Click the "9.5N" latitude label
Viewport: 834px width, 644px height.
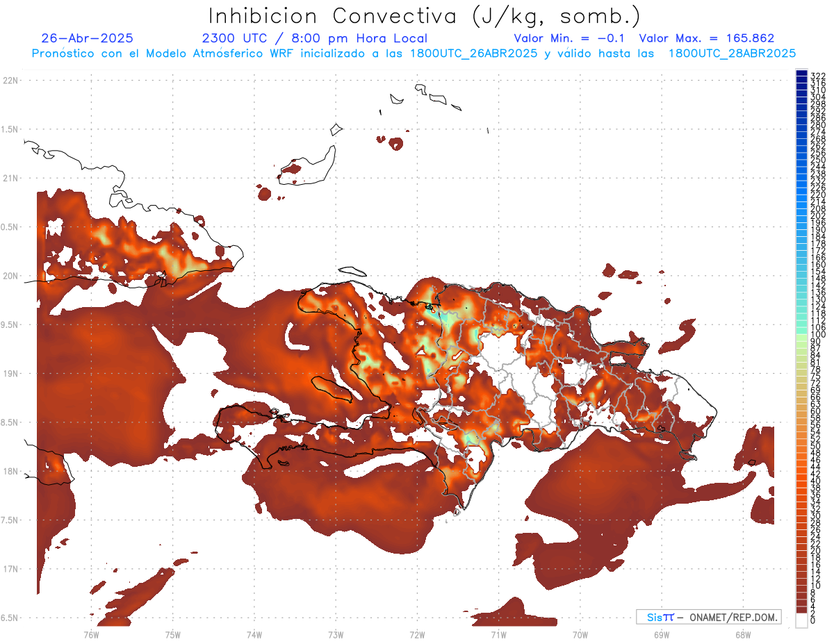click(x=10, y=324)
